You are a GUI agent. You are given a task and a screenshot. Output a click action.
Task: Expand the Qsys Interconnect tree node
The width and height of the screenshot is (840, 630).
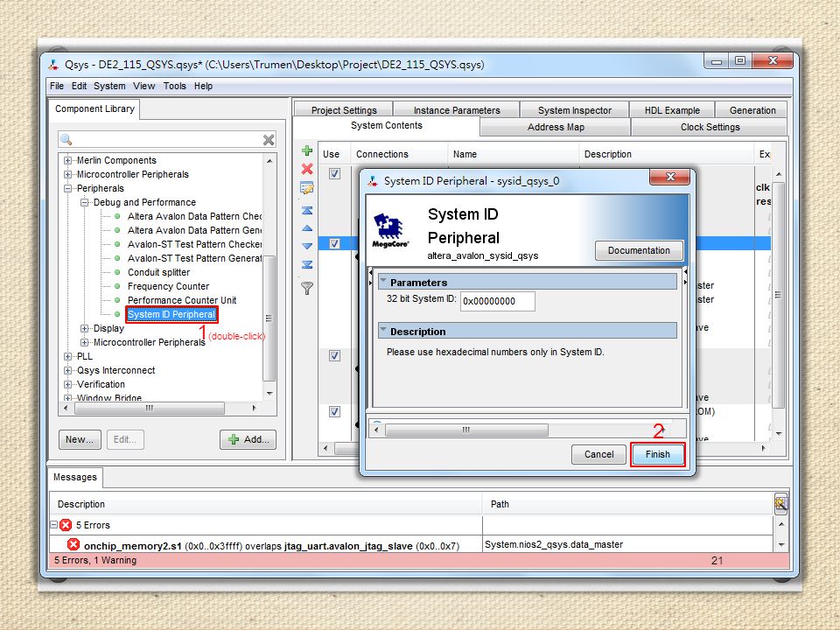tap(67, 370)
